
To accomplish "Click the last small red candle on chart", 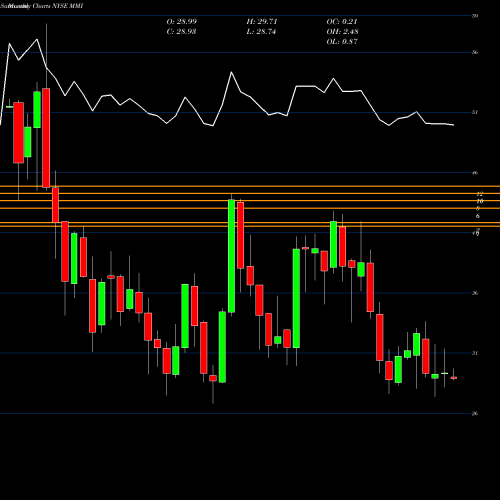I will pyautogui.click(x=454, y=378).
